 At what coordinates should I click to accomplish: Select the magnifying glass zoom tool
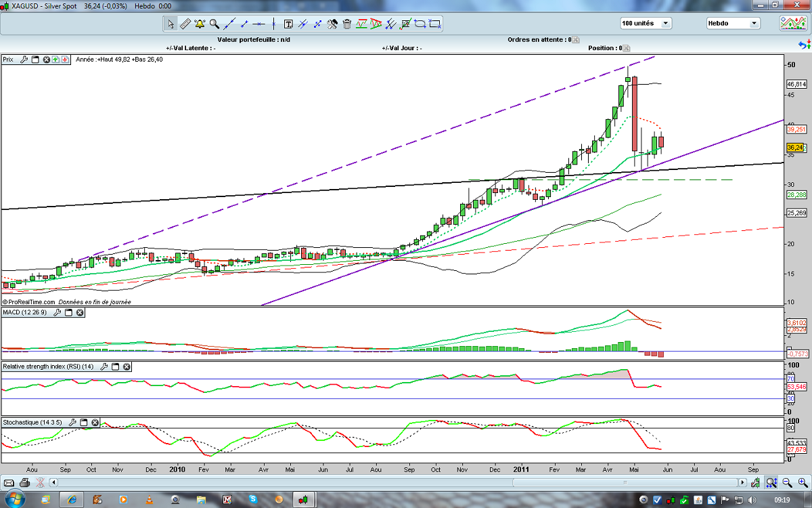(x=215, y=24)
